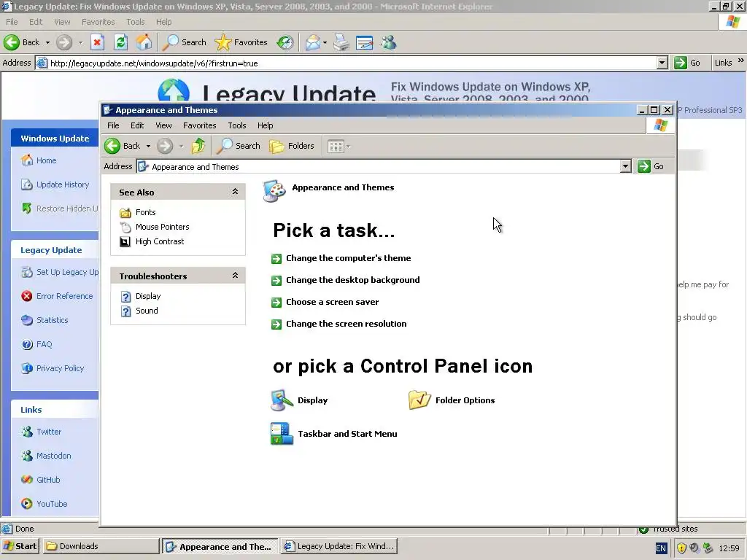The image size is (747, 560).
Task: Click the Appearance and Themes address field
Action: tap(379, 167)
